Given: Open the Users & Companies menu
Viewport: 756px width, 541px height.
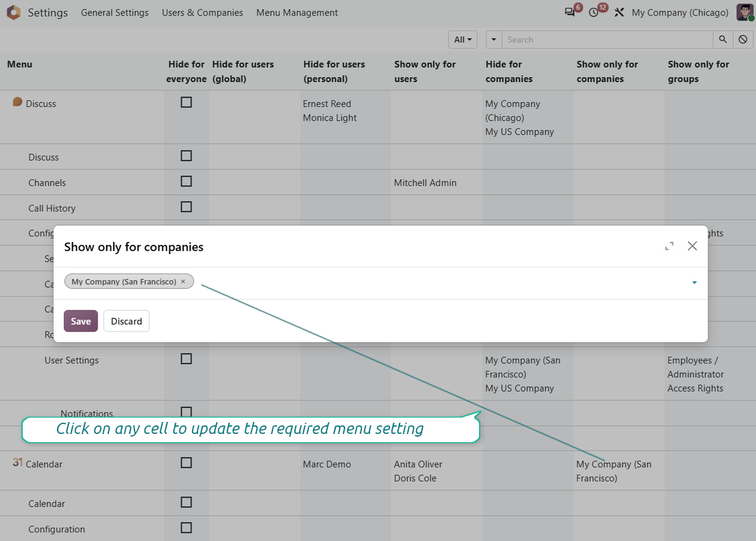Looking at the screenshot, I should (203, 13).
